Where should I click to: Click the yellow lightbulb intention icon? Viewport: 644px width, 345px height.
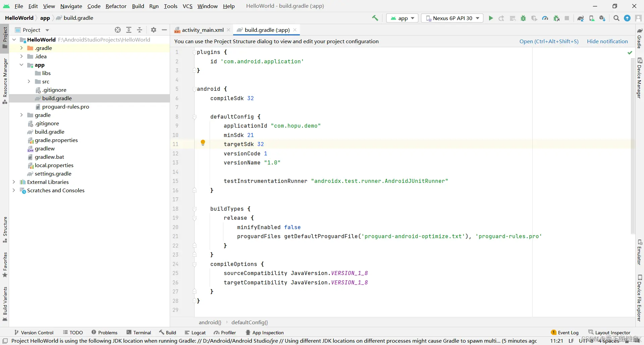tap(203, 143)
